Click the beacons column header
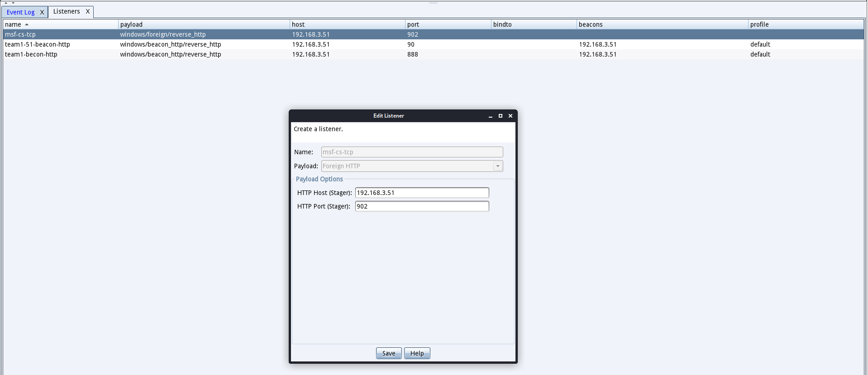The image size is (868, 375). tap(663, 24)
